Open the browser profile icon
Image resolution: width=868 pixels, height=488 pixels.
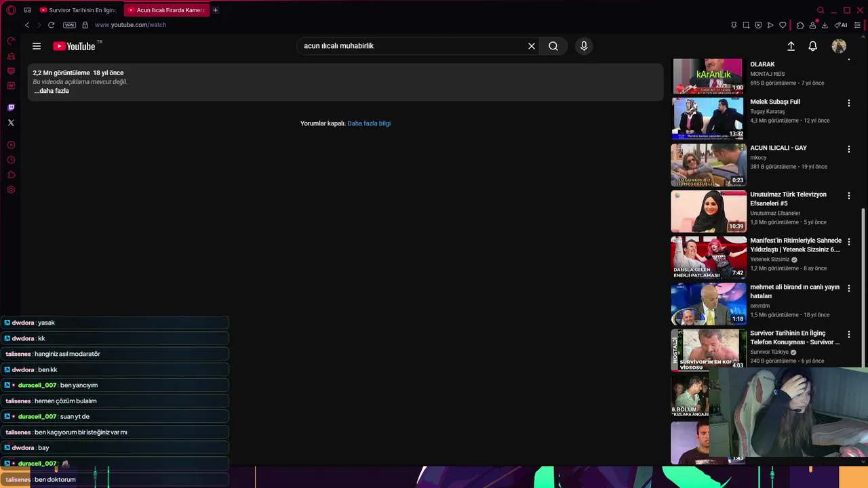click(812, 25)
